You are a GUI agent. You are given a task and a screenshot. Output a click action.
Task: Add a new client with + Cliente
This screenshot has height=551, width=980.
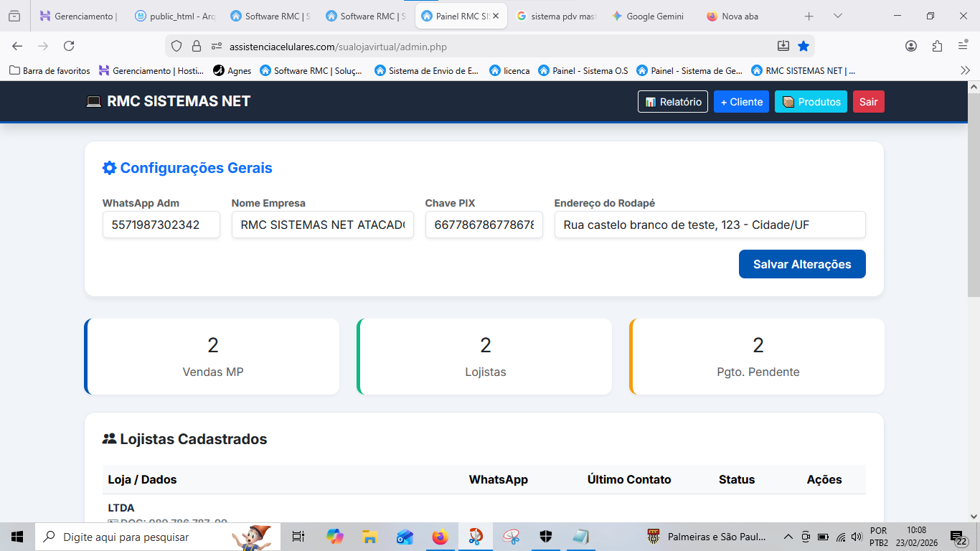[x=741, y=102]
